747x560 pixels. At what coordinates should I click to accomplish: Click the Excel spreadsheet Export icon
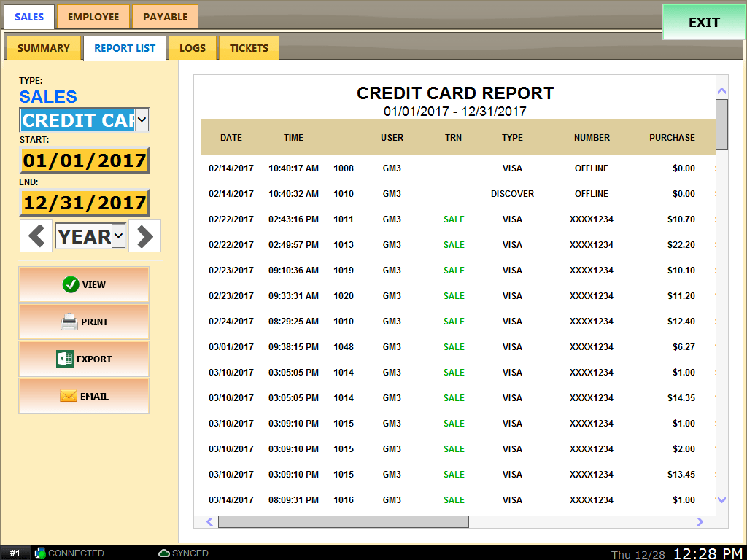pos(63,359)
